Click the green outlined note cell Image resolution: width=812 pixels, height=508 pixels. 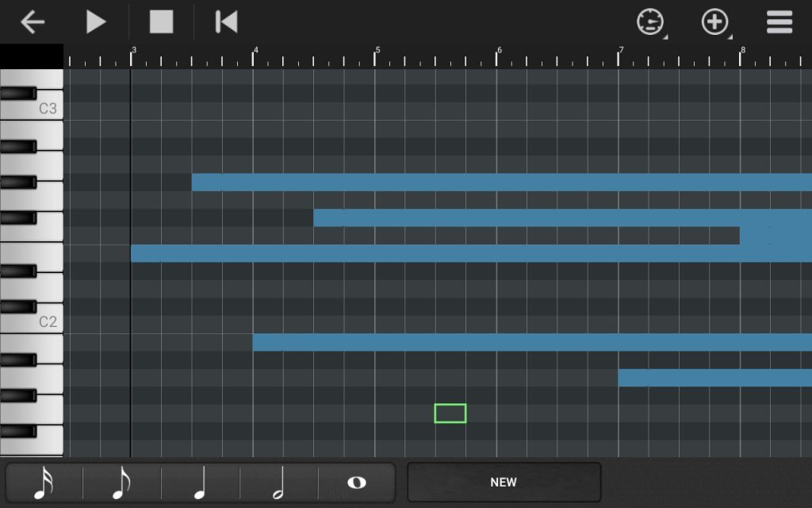point(450,414)
